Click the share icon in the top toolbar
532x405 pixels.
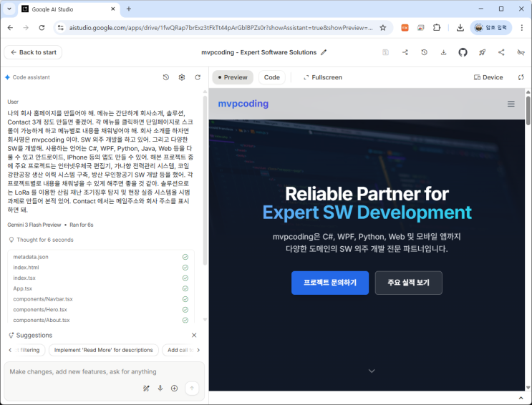(501, 52)
